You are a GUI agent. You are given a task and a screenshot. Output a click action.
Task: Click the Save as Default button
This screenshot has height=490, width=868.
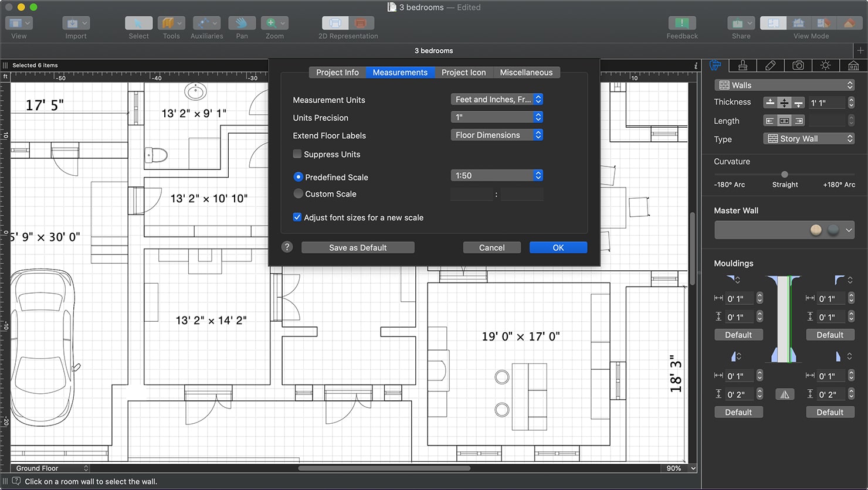tap(358, 247)
